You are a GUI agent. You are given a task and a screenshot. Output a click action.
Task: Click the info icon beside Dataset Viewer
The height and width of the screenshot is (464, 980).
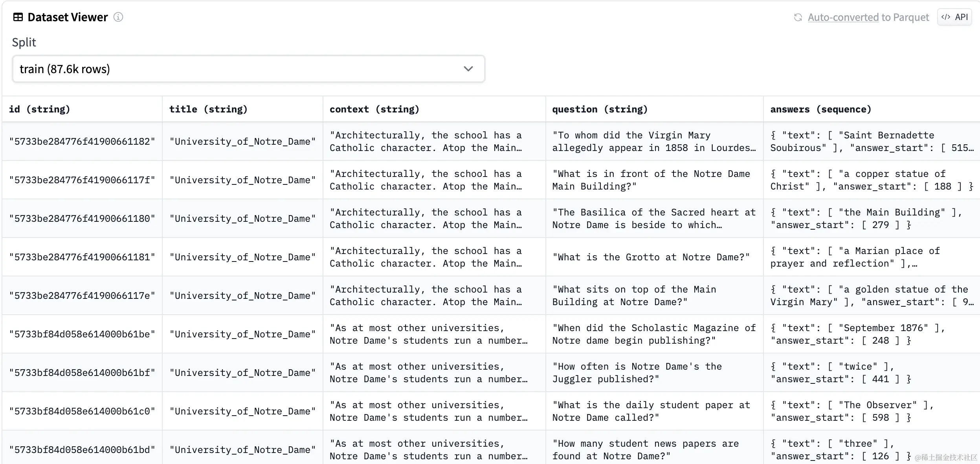point(118,17)
